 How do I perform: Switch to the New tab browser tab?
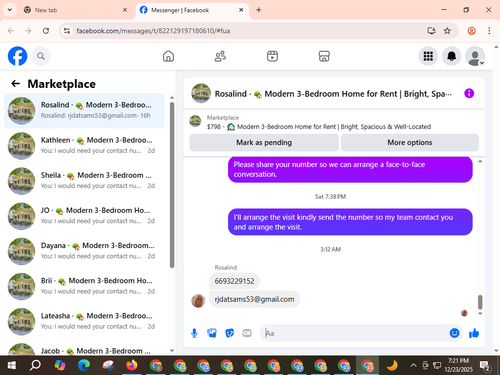(x=75, y=10)
